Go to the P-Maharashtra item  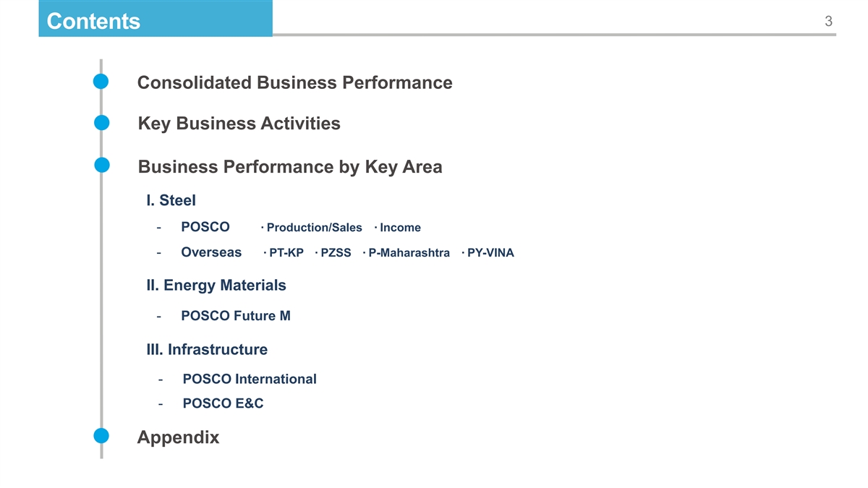point(409,254)
